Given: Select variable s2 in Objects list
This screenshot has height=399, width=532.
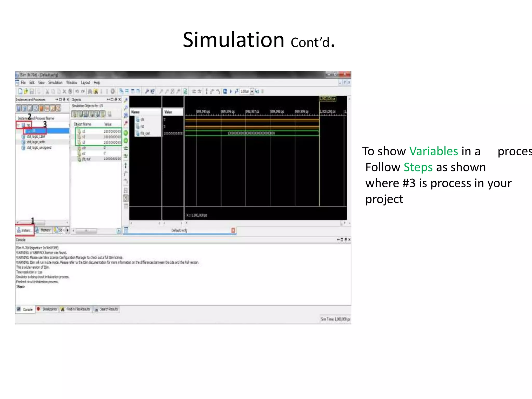Looking at the screenshot, I should (x=84, y=137).
